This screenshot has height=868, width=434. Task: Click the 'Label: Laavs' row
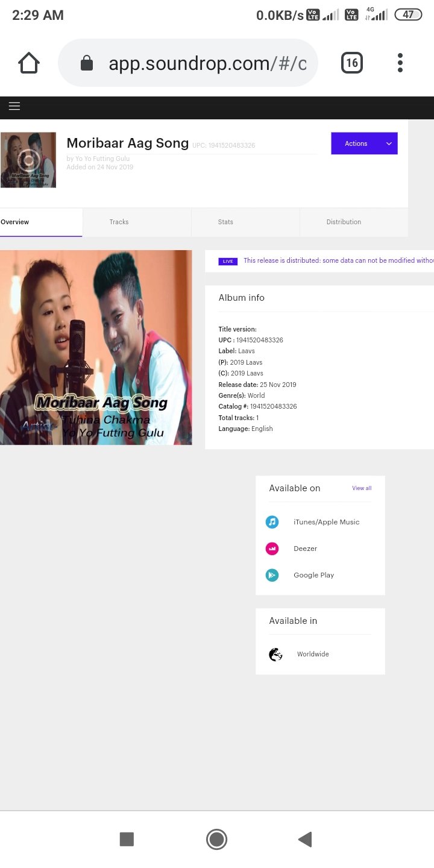click(236, 351)
